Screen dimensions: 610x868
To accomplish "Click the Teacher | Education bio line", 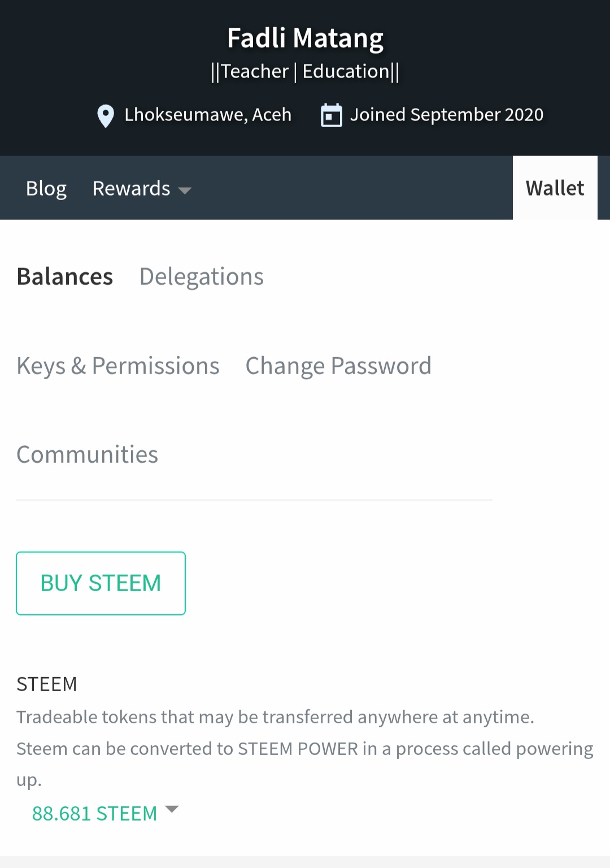I will pos(305,72).
